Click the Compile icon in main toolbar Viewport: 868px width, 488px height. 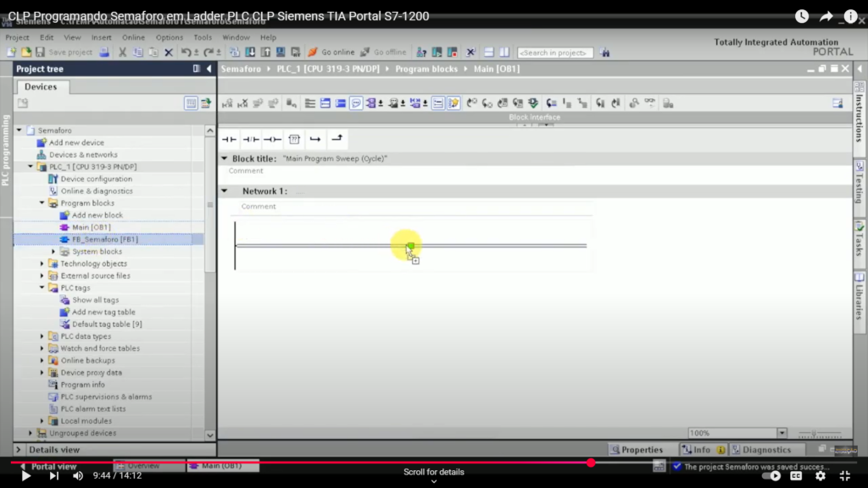tap(235, 53)
